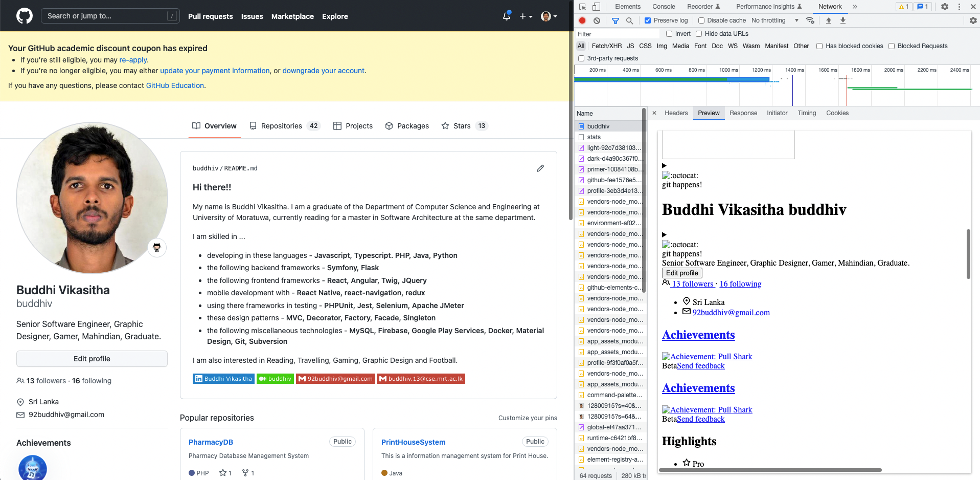Screen dimensions: 980x480
Task: Click the warnings count badge
Action: click(904, 7)
